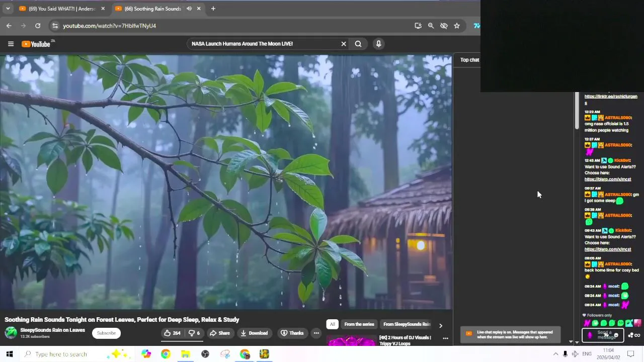Open linktr.ee link in stream chat
Screen dimensions: 644x362
pos(611,100)
